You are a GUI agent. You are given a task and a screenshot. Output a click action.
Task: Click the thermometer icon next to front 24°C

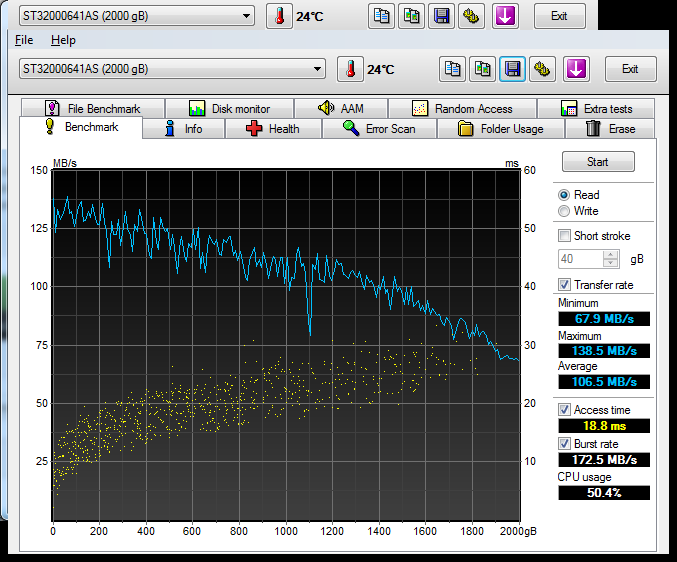pyautogui.click(x=350, y=69)
